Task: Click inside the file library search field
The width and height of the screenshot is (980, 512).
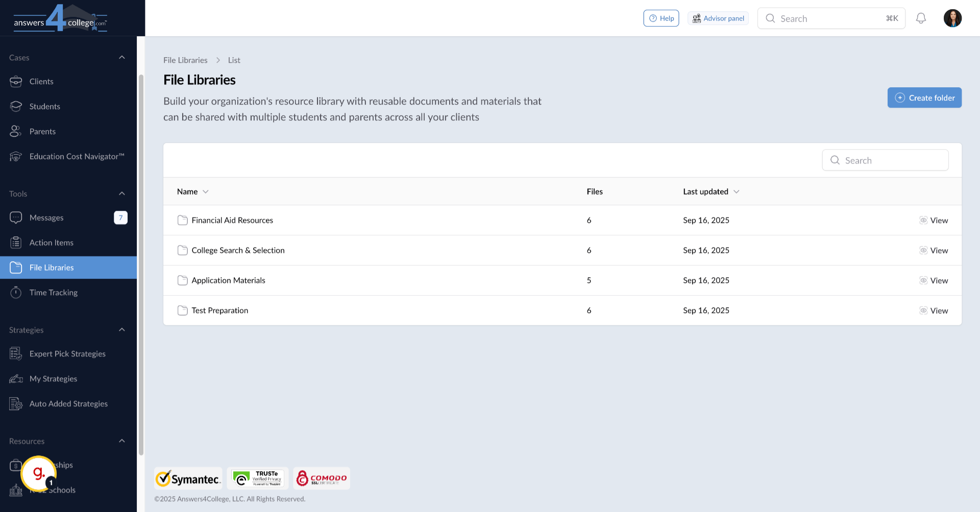Action: point(893,160)
